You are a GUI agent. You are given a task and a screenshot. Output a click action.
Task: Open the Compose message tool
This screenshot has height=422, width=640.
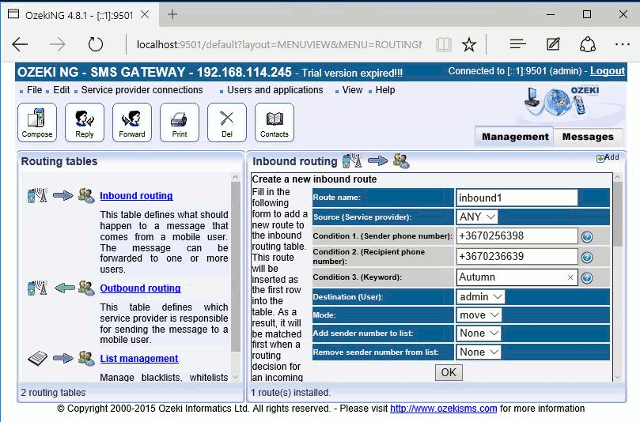point(37,122)
